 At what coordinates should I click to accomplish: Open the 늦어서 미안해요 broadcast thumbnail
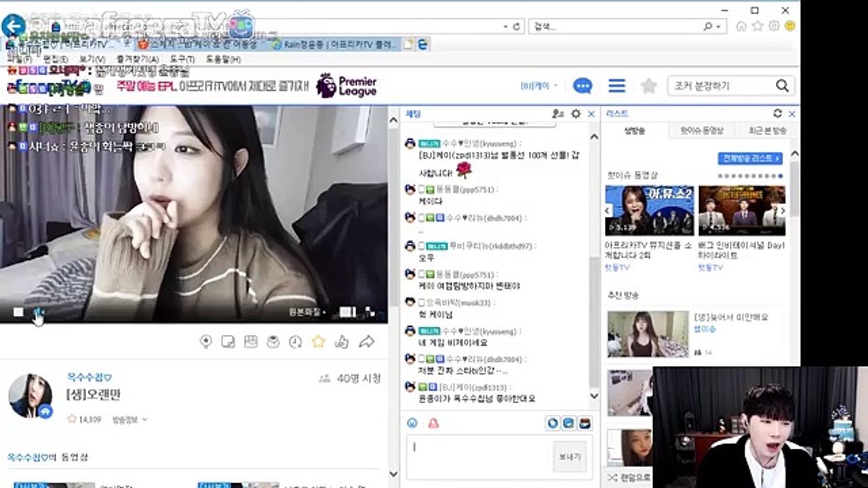(x=648, y=334)
